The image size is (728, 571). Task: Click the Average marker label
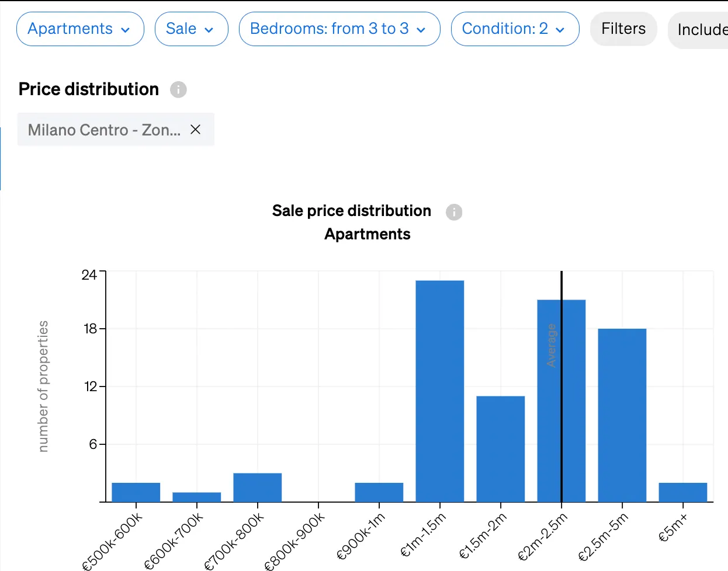coord(551,346)
